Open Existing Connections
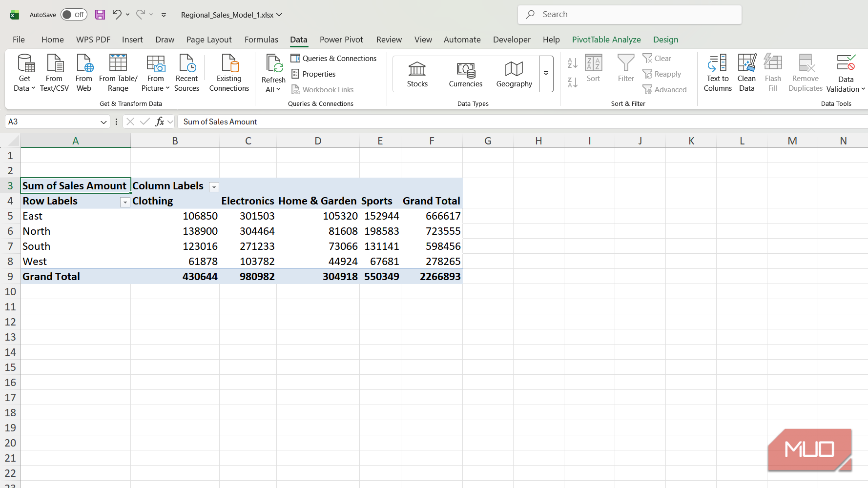Screen dimensions: 868x488 229,73
